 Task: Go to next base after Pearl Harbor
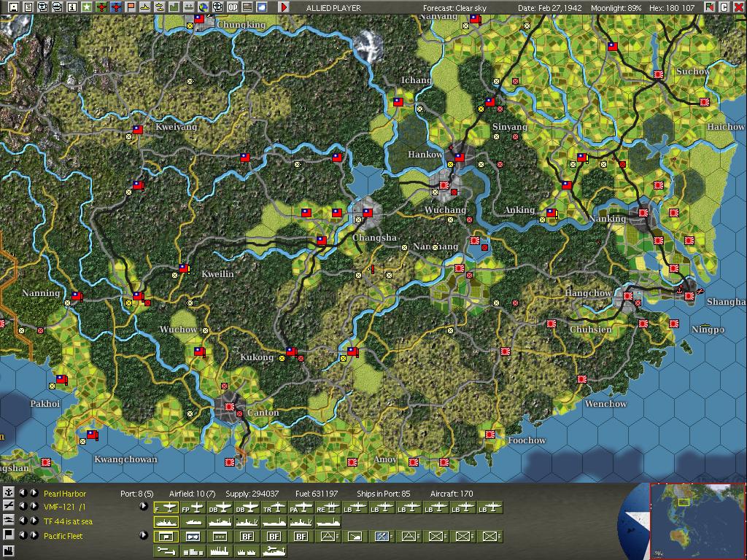(x=34, y=493)
